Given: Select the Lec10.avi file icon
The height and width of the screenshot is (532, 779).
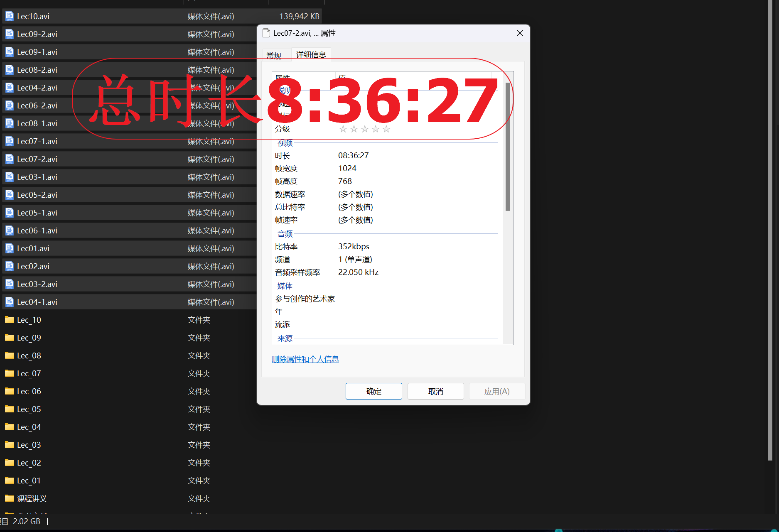Looking at the screenshot, I should pos(9,16).
